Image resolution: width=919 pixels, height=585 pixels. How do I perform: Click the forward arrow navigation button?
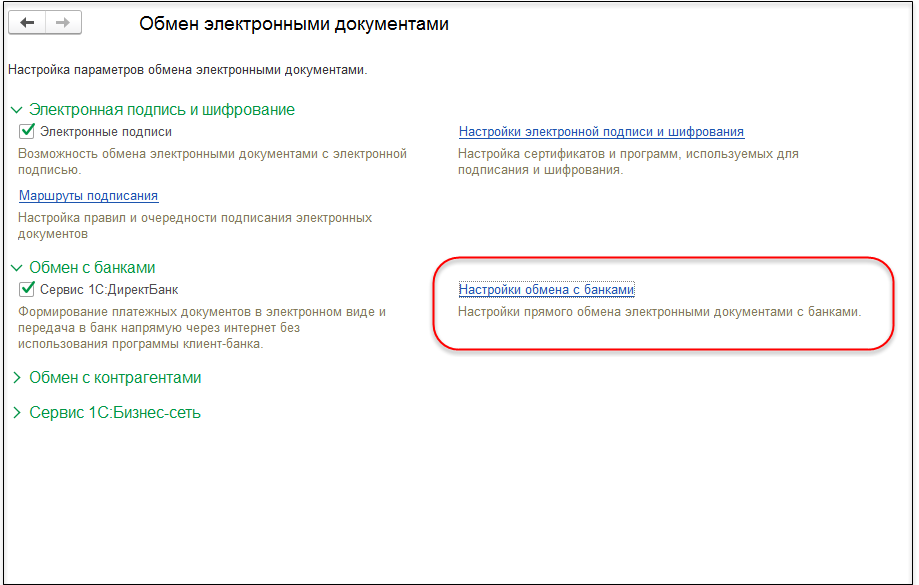pyautogui.click(x=63, y=23)
